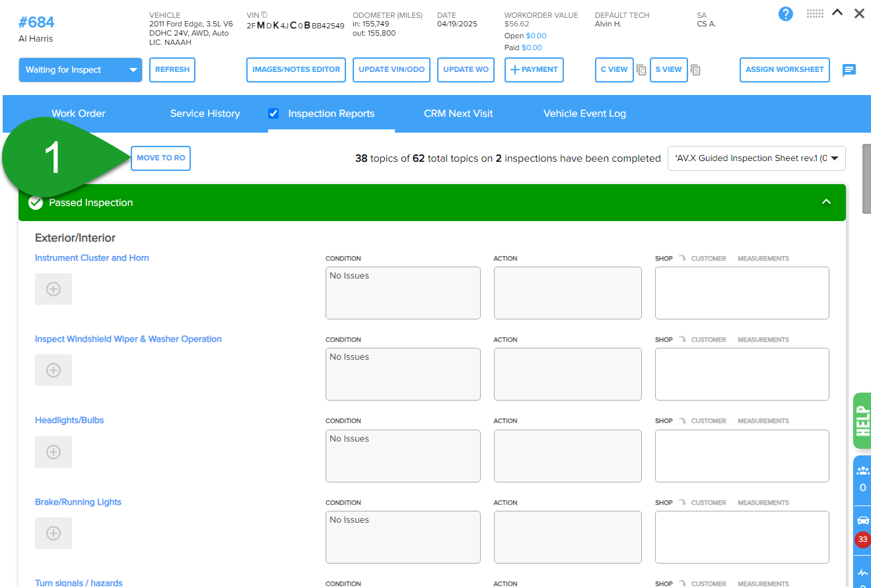
Task: Click the Open $0.00 amount link
Action: pos(536,36)
